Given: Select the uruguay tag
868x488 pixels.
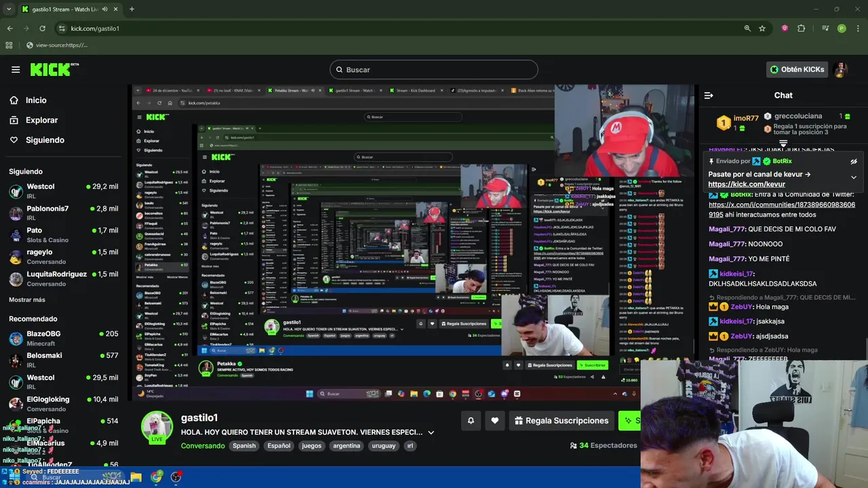Looking at the screenshot, I should tap(383, 446).
